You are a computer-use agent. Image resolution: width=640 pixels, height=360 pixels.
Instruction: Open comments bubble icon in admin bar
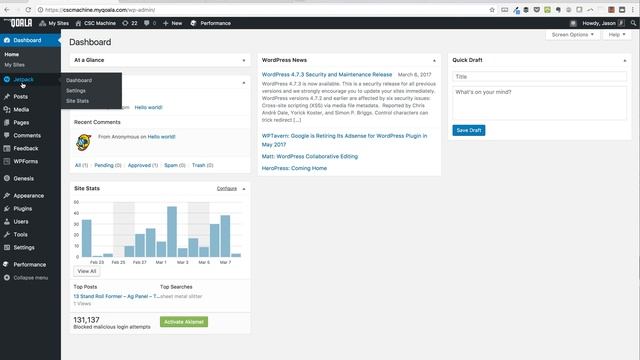(150, 23)
